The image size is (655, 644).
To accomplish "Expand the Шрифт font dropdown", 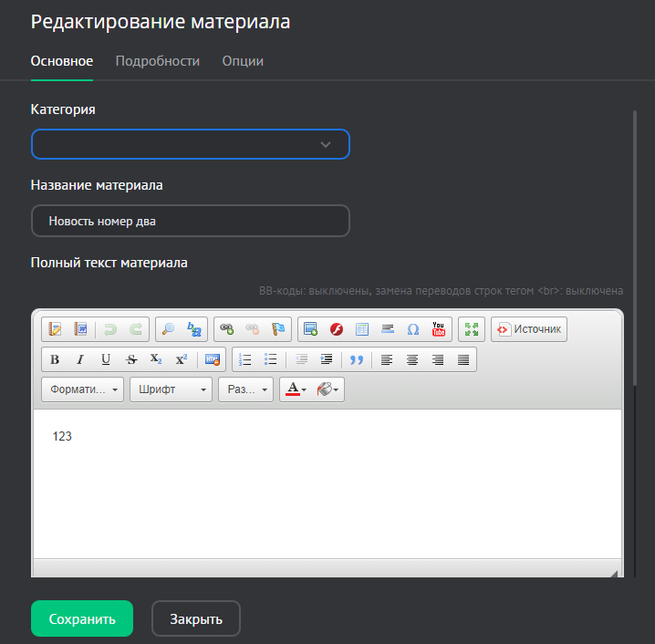I will pos(171,390).
